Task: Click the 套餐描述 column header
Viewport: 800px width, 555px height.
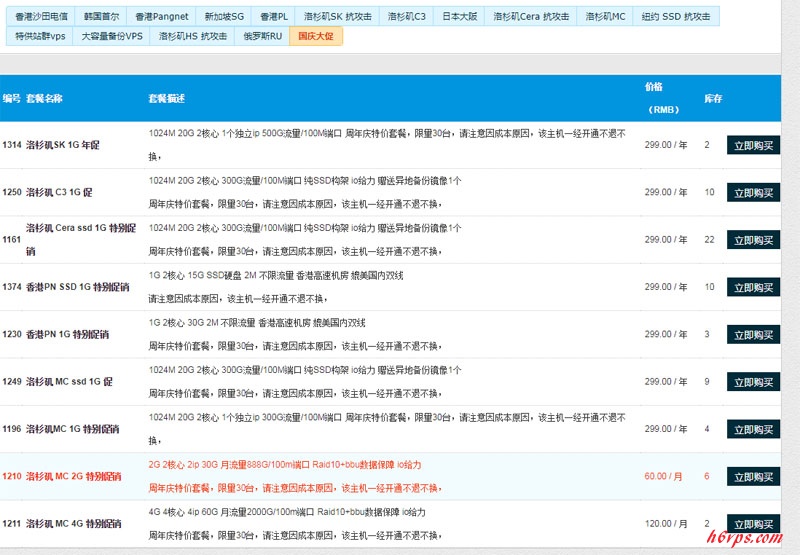Action: (166, 98)
